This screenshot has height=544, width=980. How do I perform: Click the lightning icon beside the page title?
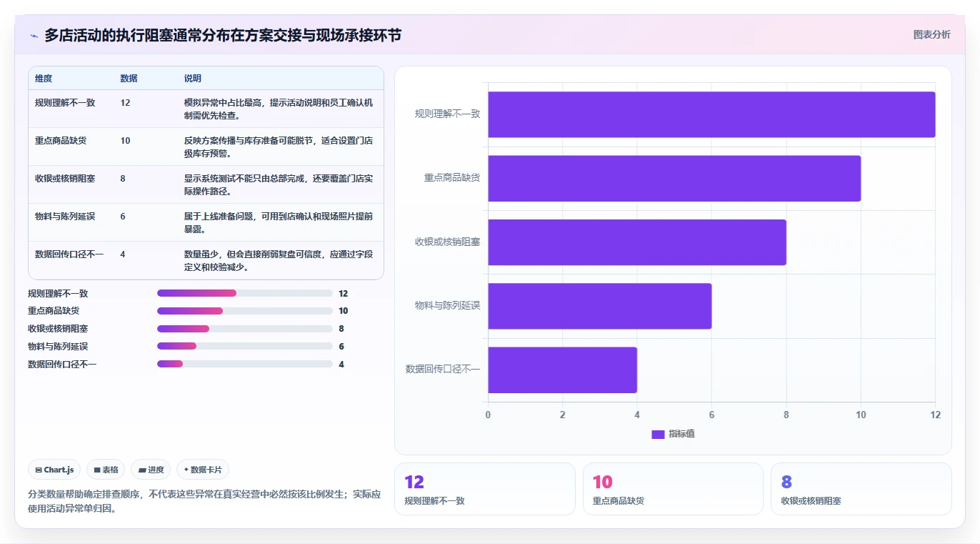tap(34, 35)
